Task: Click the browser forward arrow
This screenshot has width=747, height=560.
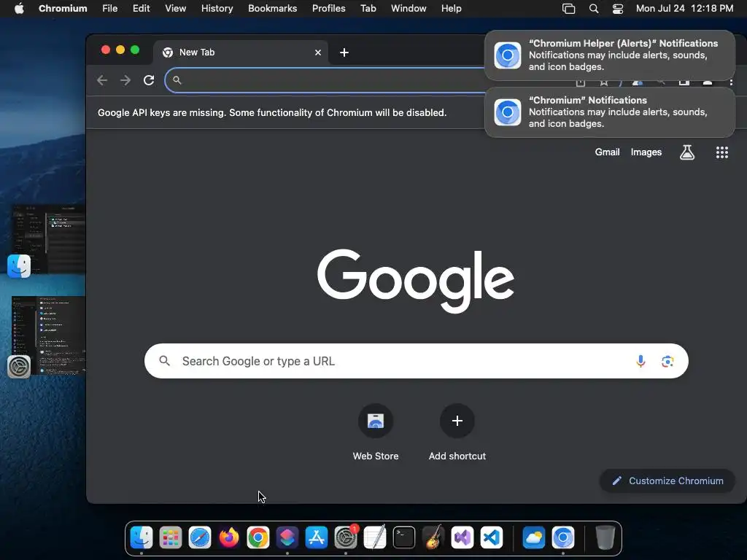Action: (x=125, y=80)
